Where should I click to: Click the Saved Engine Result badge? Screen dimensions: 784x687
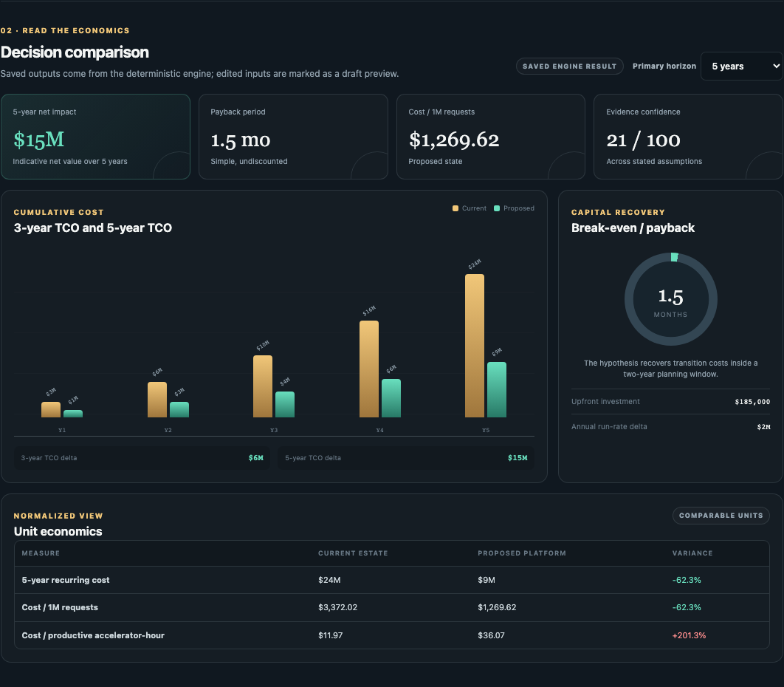[x=569, y=66]
